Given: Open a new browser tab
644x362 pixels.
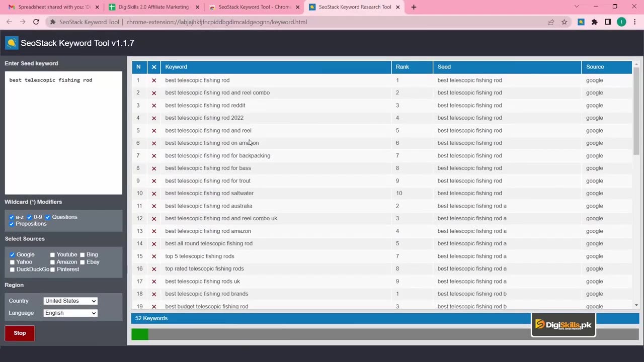Looking at the screenshot, I should pyautogui.click(x=414, y=7).
